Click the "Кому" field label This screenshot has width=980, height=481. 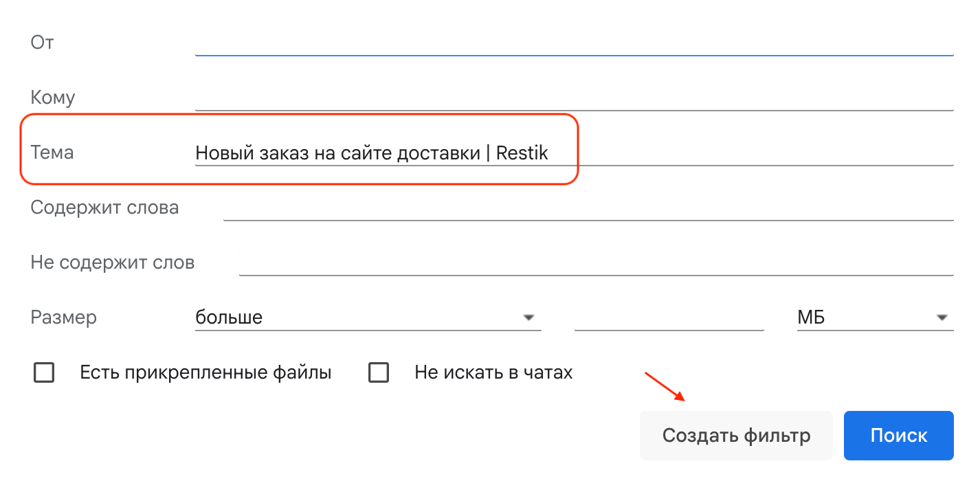coord(53,98)
